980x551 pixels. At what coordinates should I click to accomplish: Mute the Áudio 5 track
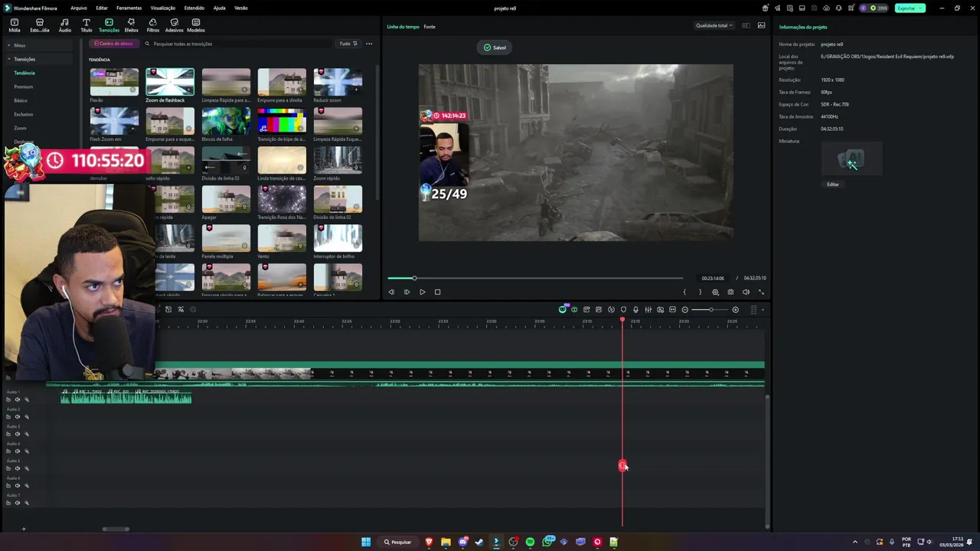point(17,468)
